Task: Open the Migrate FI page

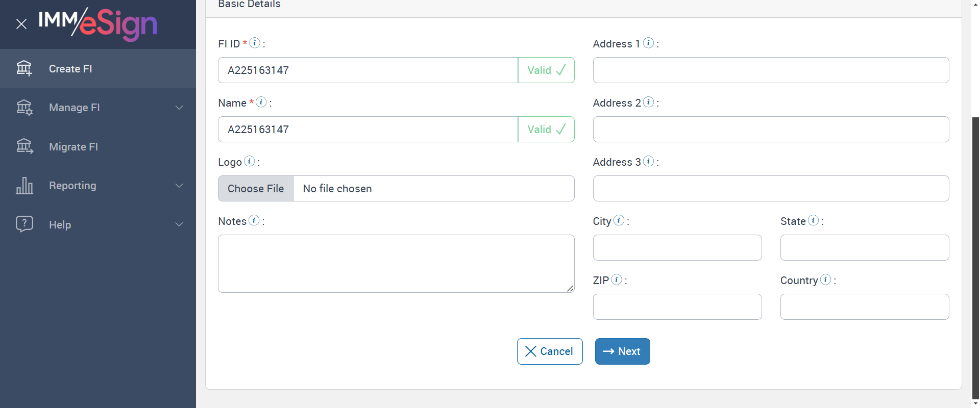Action: point(73,147)
